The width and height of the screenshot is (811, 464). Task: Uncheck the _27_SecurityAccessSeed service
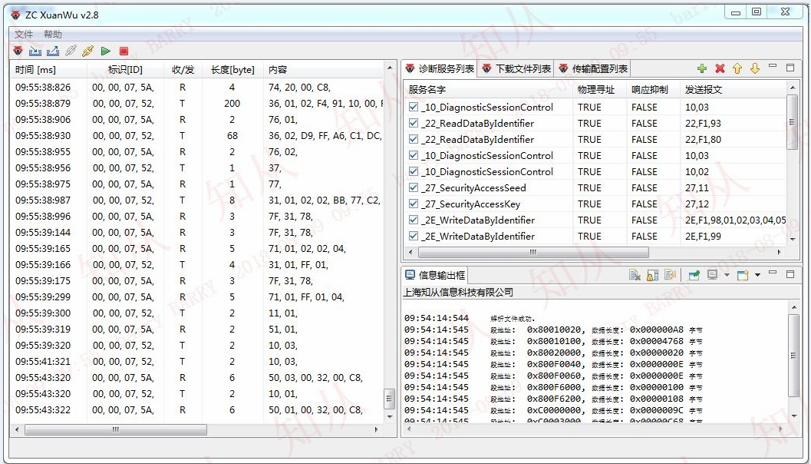coord(413,188)
